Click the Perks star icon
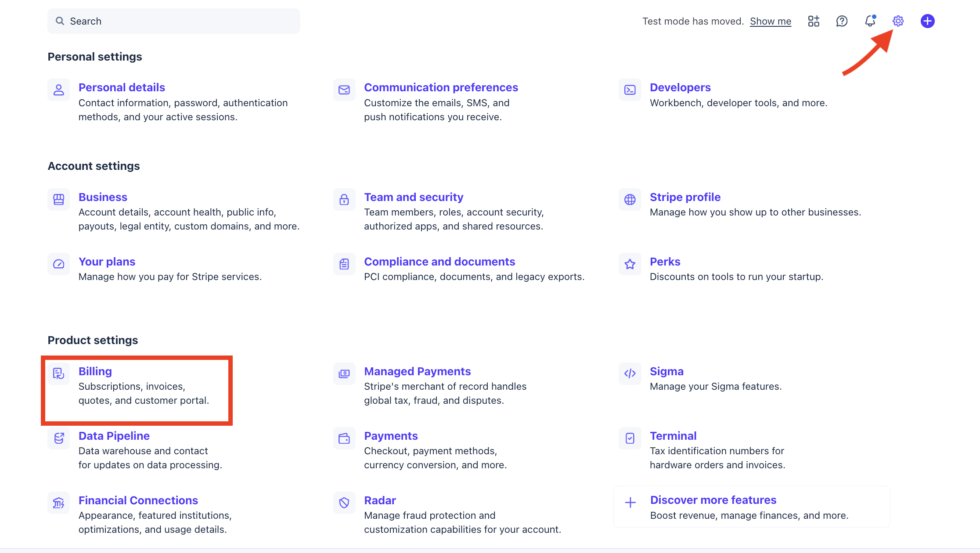This screenshot has width=980, height=553. pos(630,264)
